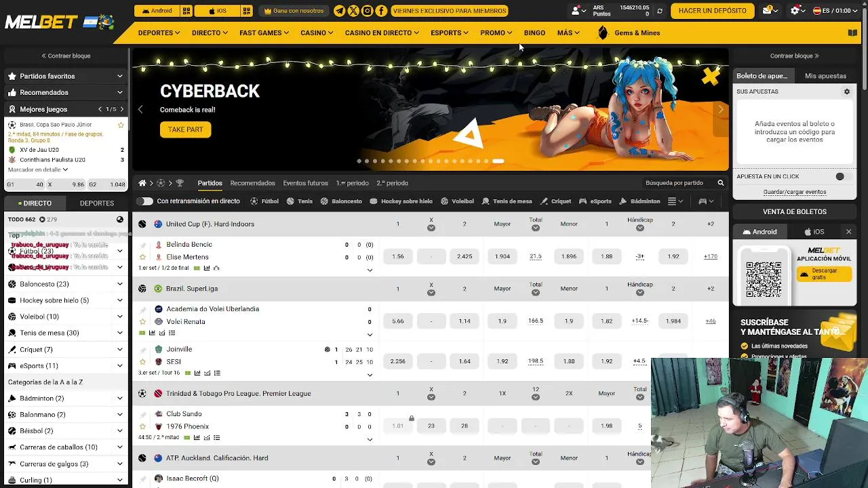
Task: Switch to Eventos futuros tab
Action: coord(305,183)
